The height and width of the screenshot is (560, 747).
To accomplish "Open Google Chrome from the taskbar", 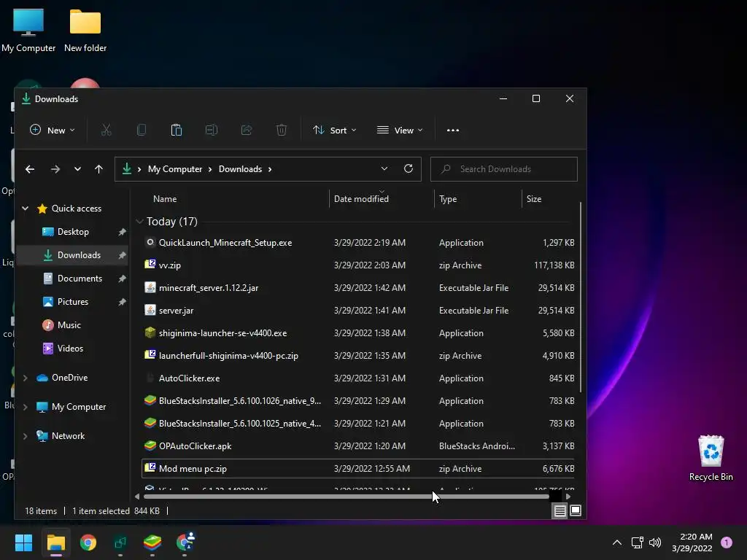I will click(x=88, y=542).
